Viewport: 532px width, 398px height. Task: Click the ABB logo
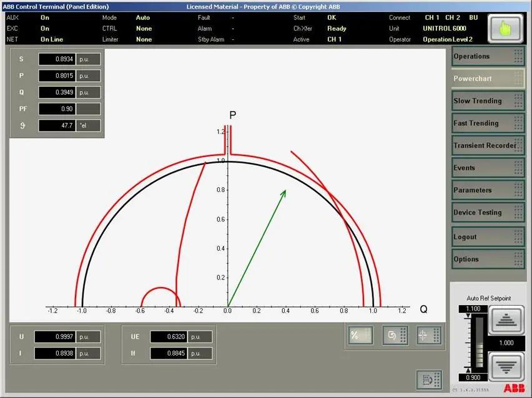[514, 388]
